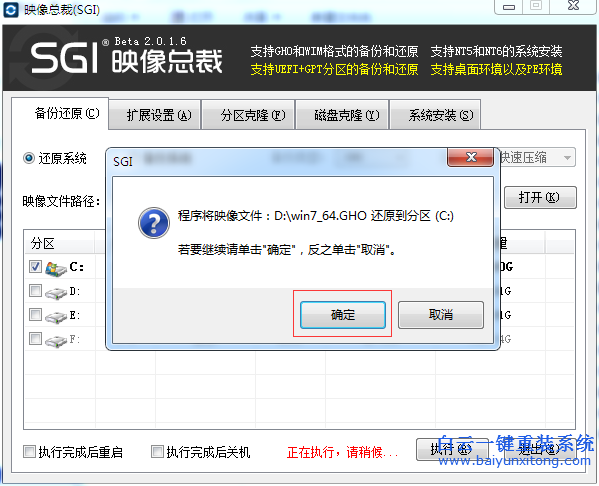Screen dimensions: 599x486
Task: Close the 映像总裁 main window
Action: pos(573,6)
